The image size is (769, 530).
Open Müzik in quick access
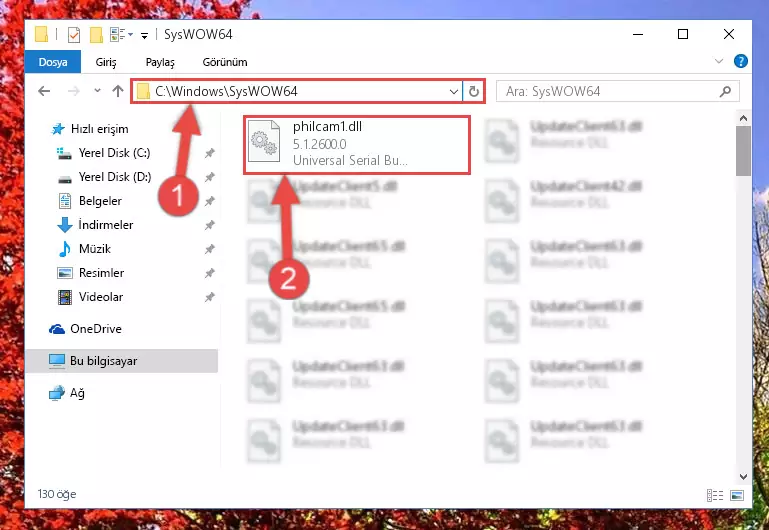click(85, 249)
